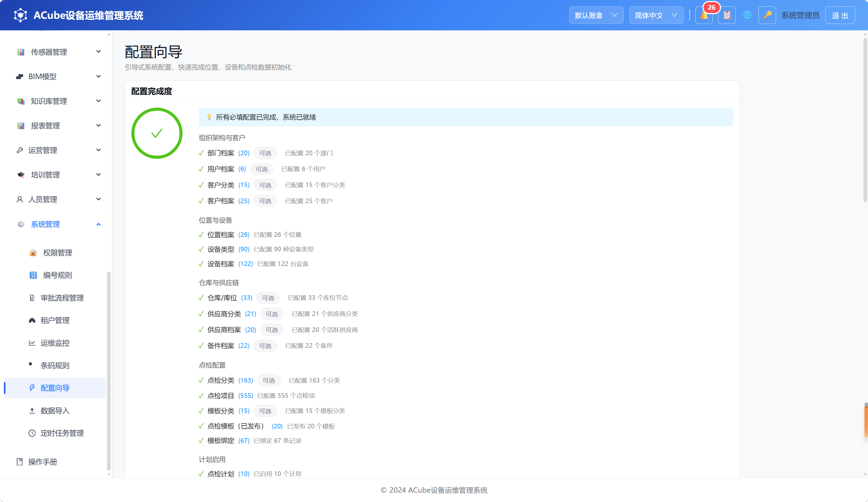
Task: Open the 租户管理 menu item
Action: [55, 320]
